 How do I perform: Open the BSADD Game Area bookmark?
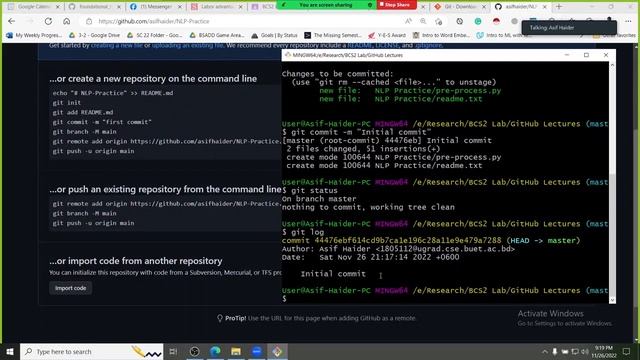217,36
